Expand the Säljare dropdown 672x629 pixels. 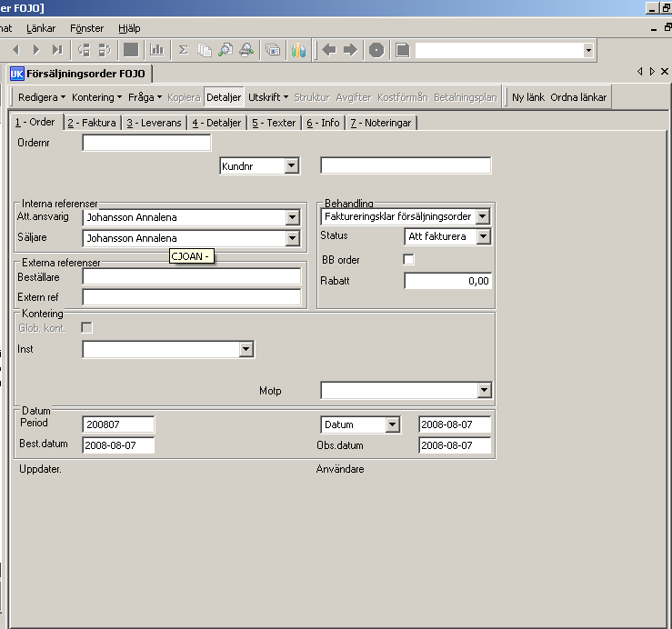tap(292, 238)
